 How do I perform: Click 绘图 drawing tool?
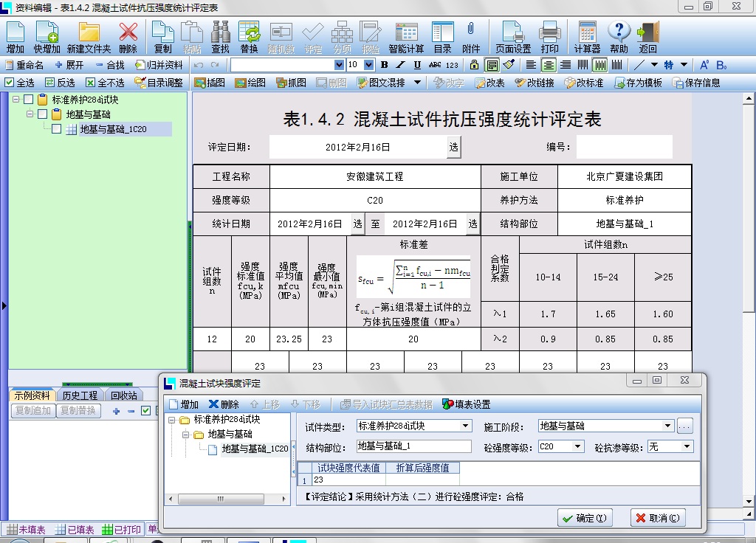coord(250,83)
